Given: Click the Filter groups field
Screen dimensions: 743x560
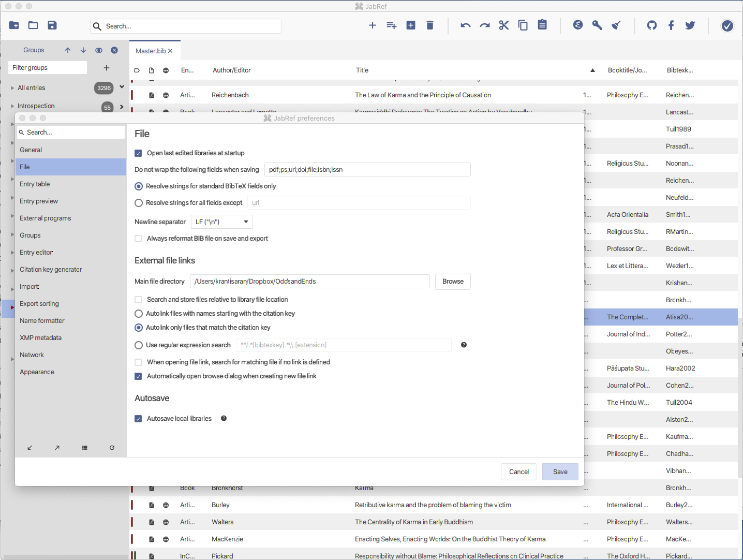Looking at the screenshot, I should click(48, 68).
